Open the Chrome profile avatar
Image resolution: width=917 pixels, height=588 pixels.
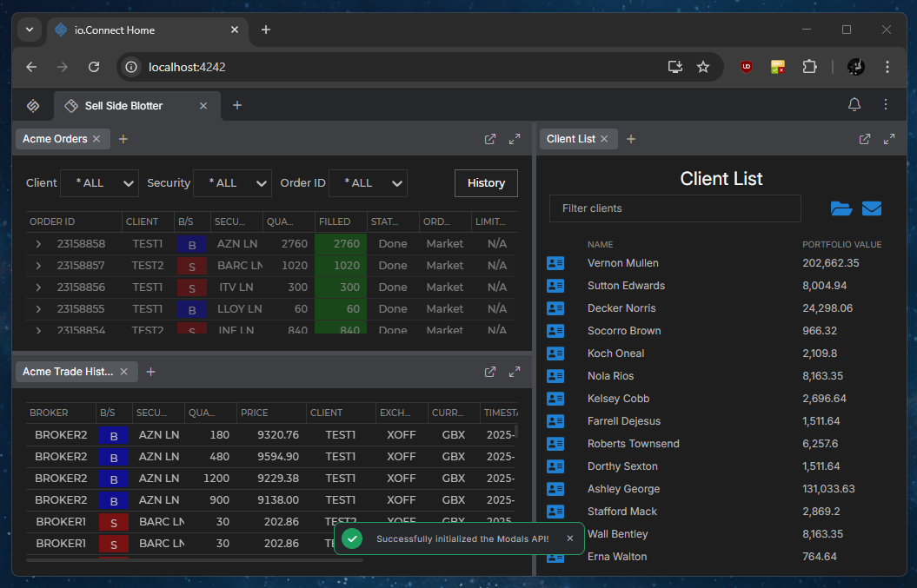click(855, 67)
